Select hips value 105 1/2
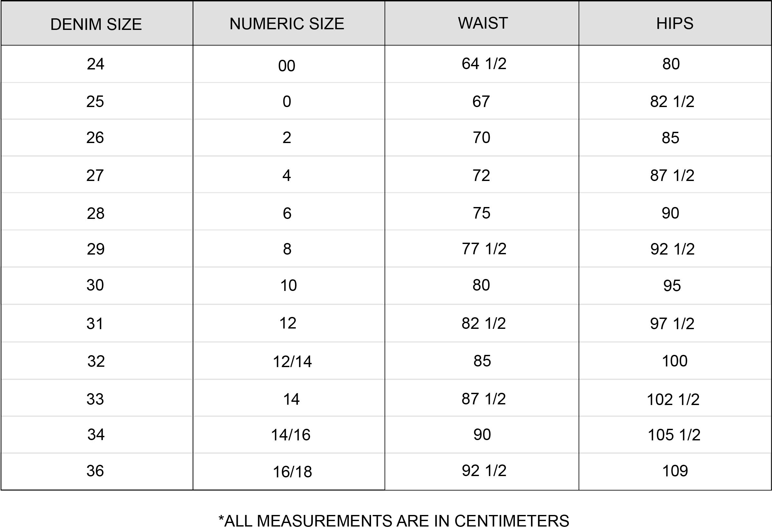 [x=674, y=435]
